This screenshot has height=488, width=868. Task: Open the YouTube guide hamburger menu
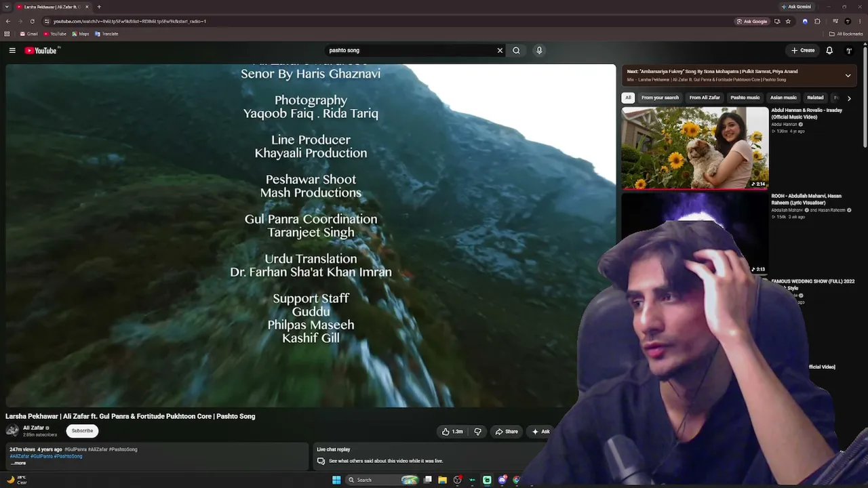(12, 50)
